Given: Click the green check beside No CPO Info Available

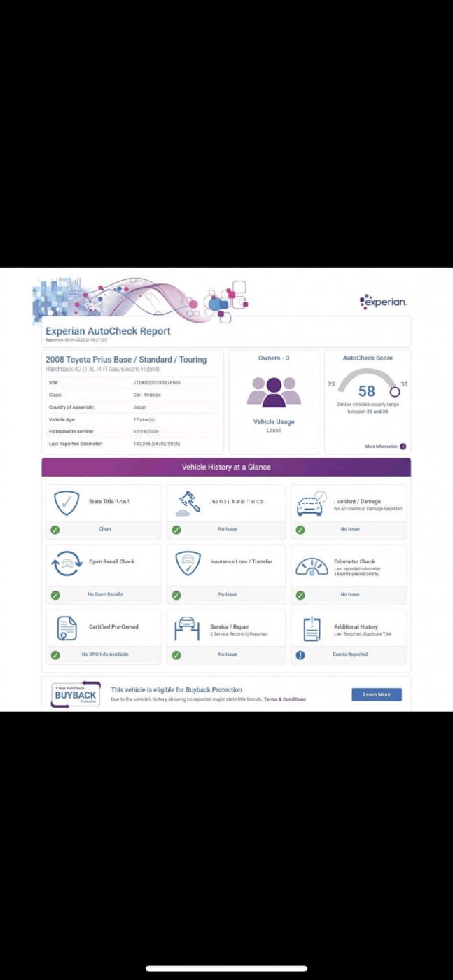Looking at the screenshot, I should coord(55,655).
